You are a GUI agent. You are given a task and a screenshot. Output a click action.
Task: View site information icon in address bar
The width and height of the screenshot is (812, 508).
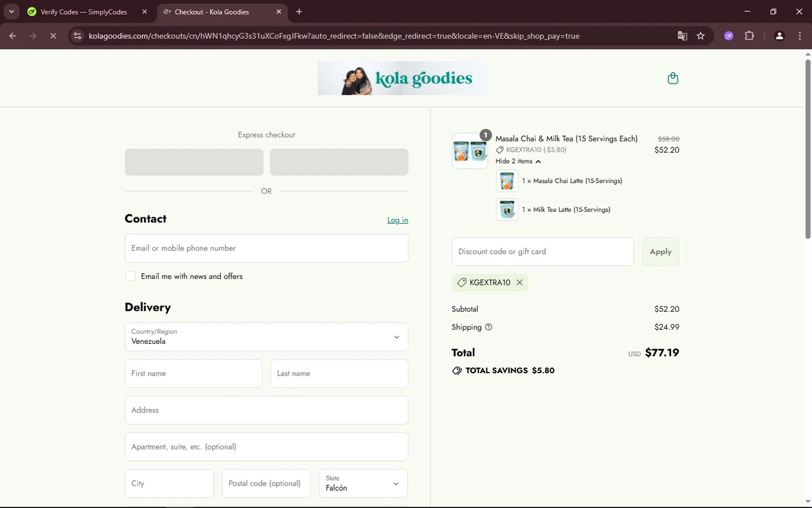[x=77, y=36]
